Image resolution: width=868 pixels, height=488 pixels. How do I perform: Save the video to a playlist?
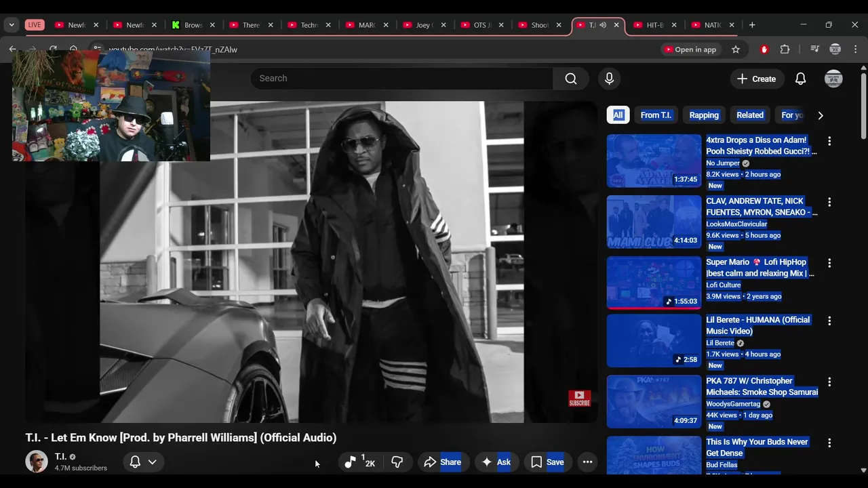(x=547, y=462)
